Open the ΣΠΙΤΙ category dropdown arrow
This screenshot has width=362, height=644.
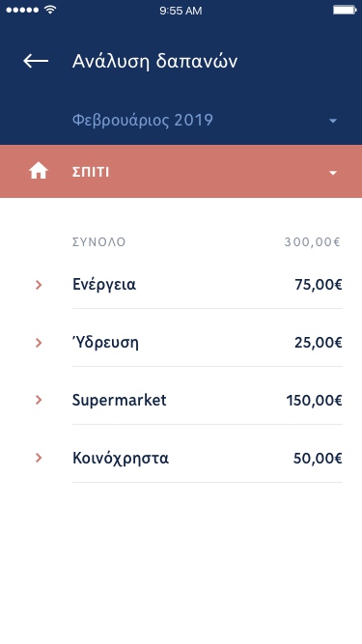click(x=333, y=173)
